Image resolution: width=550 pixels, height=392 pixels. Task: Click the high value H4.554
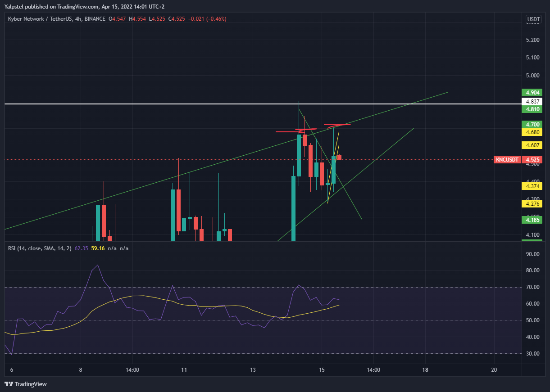pyautogui.click(x=137, y=19)
